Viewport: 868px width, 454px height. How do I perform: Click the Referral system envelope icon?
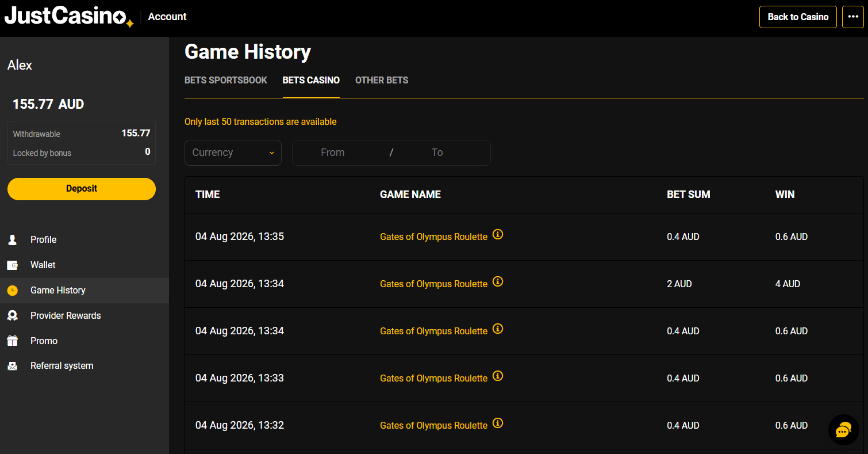click(x=12, y=366)
